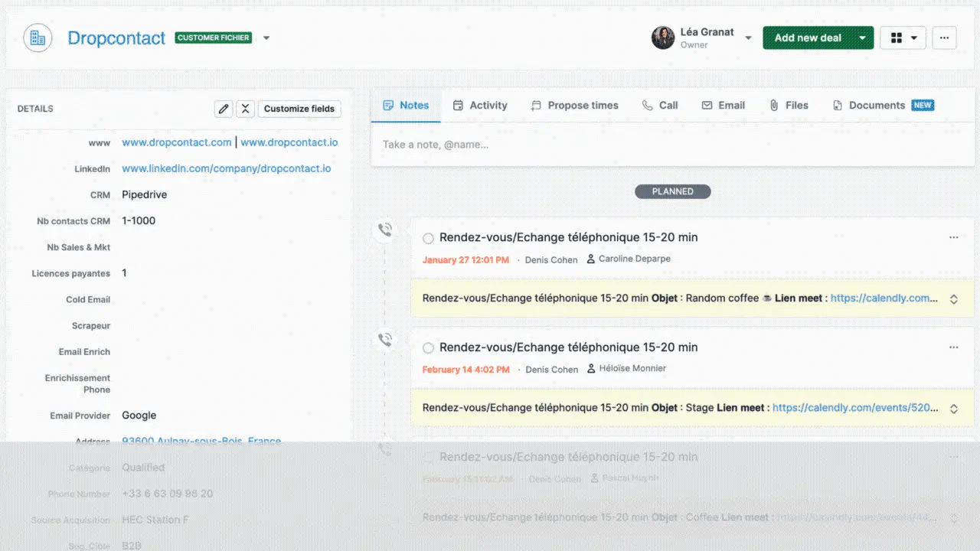Click the phone icon for the February 14 activity
Screen dimensions: 980x551
coord(385,339)
